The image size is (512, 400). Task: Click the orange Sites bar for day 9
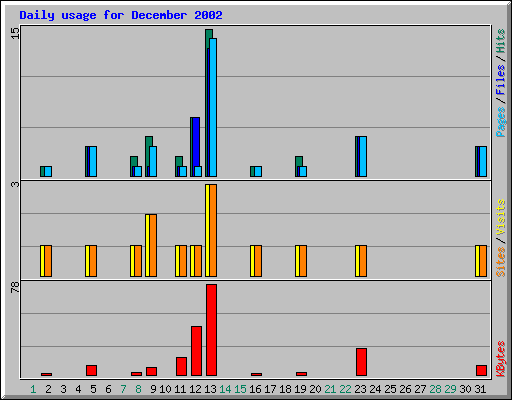[153, 245]
